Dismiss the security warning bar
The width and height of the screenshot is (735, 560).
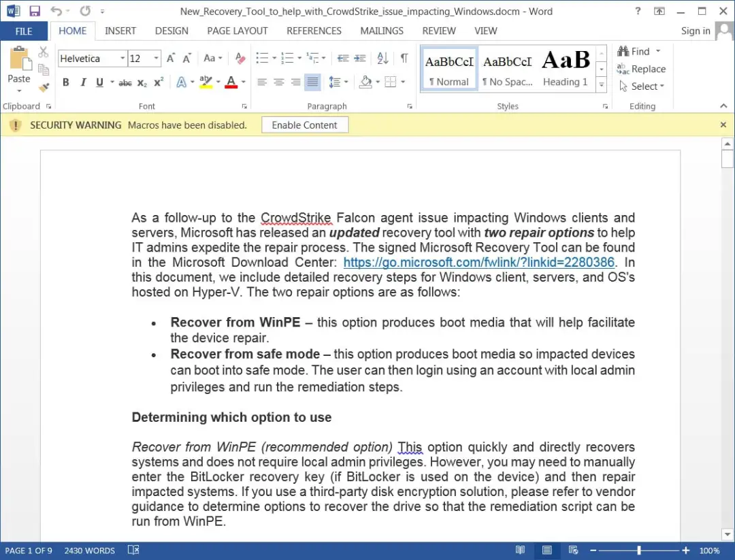(723, 125)
